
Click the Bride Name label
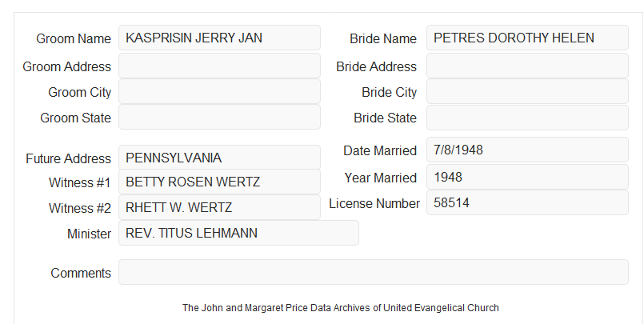pos(383,38)
